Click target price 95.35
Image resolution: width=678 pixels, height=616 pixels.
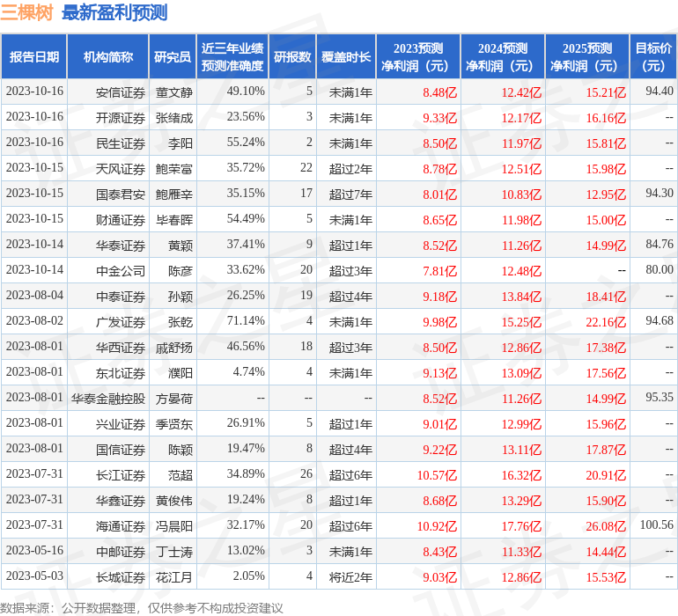660,397
